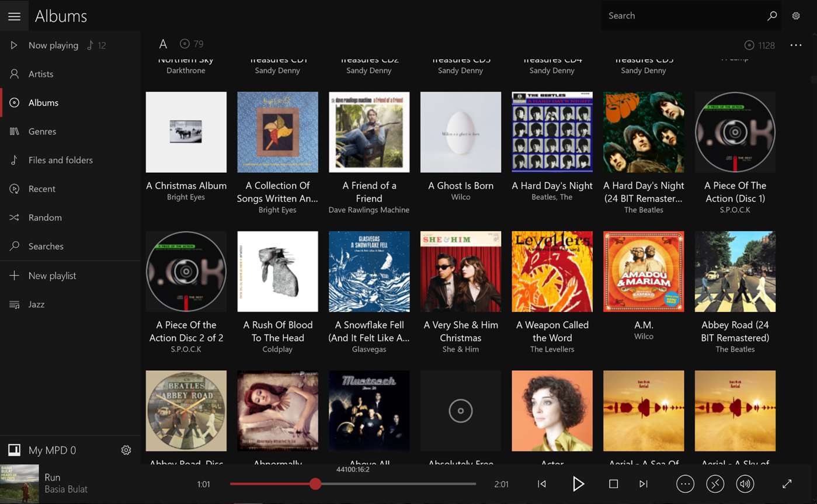
Task: Skip to next track
Action: (644, 484)
